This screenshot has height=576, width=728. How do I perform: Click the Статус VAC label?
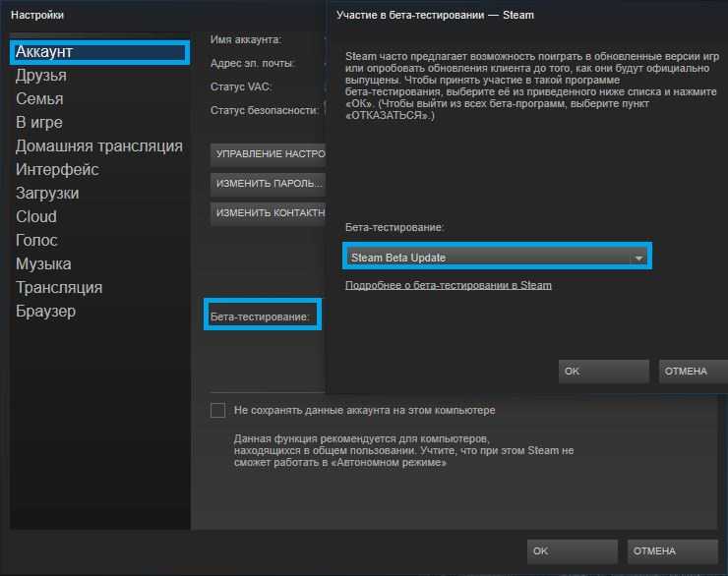pos(240,86)
